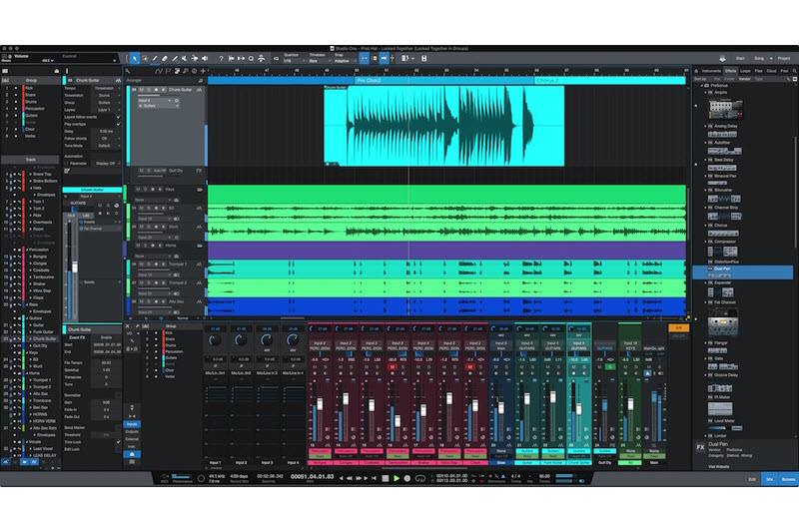Open the Group Guitars dropdown in the inspector

tap(106, 103)
